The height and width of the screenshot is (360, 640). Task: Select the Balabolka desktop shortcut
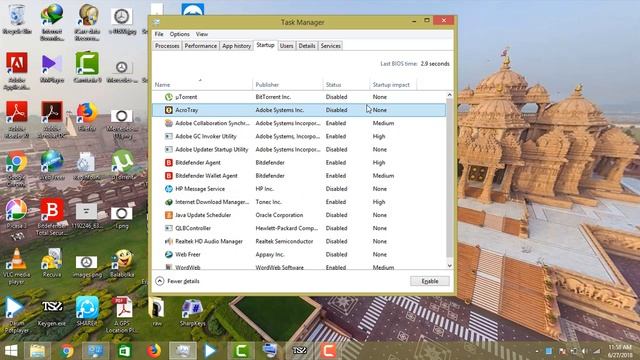122,264
